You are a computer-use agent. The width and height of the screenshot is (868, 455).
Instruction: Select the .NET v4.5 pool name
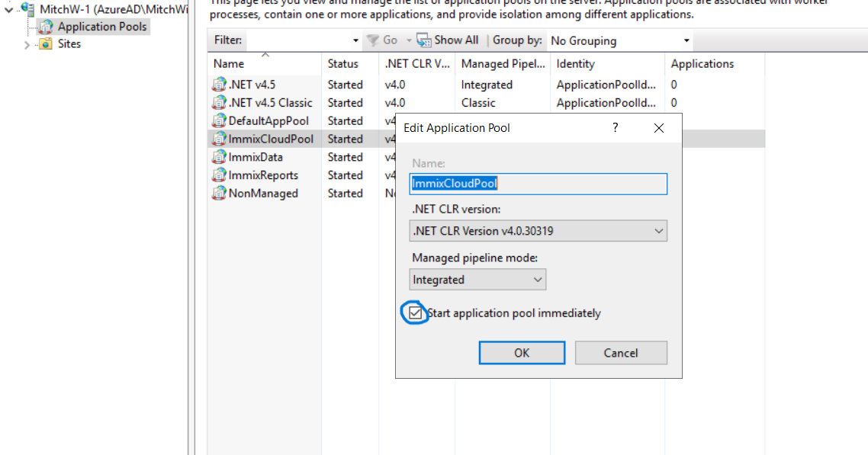[252, 85]
